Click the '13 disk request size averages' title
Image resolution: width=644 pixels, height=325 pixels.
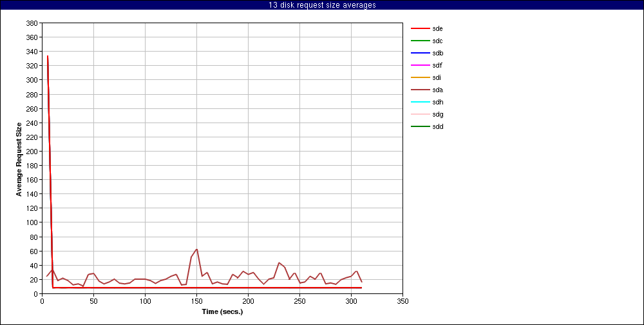tap(322, 5)
